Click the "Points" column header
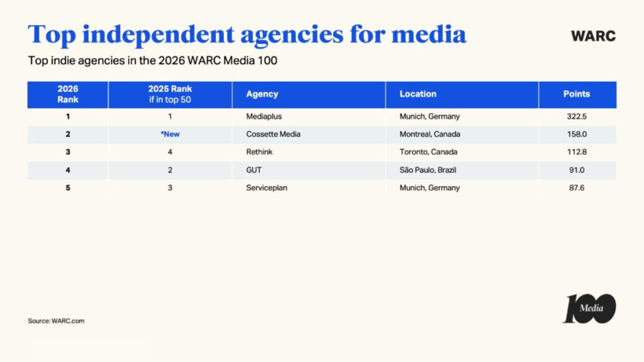644x362 pixels. coord(577,94)
